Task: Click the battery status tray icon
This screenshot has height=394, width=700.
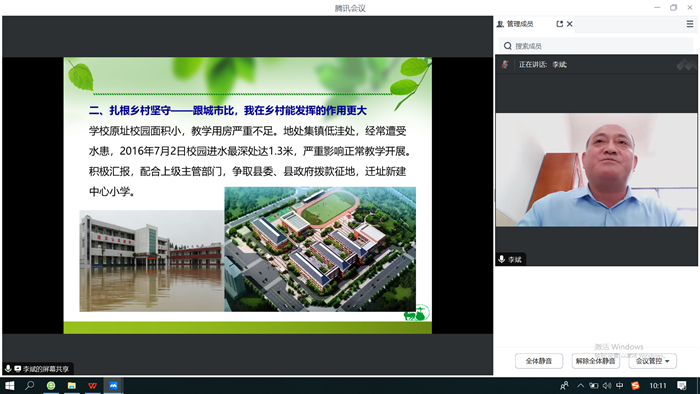Action: pyautogui.click(x=593, y=386)
